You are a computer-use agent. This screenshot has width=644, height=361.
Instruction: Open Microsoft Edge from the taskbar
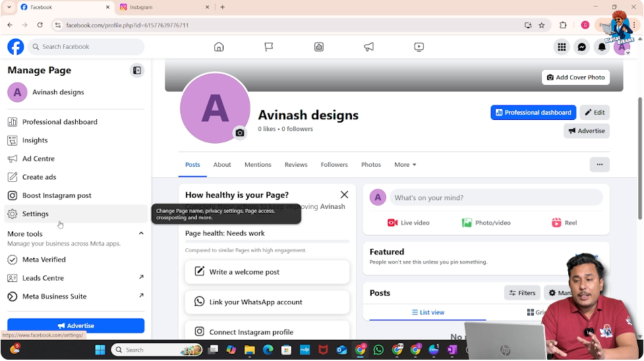click(x=268, y=350)
